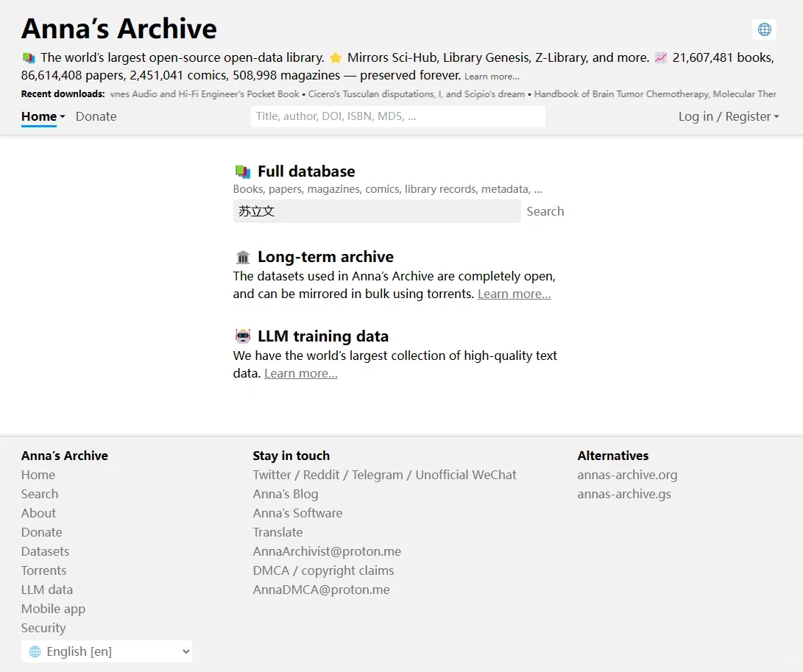Click the AnnaArchivist@proton.me email link
This screenshot has height=672, width=803.
point(327,551)
